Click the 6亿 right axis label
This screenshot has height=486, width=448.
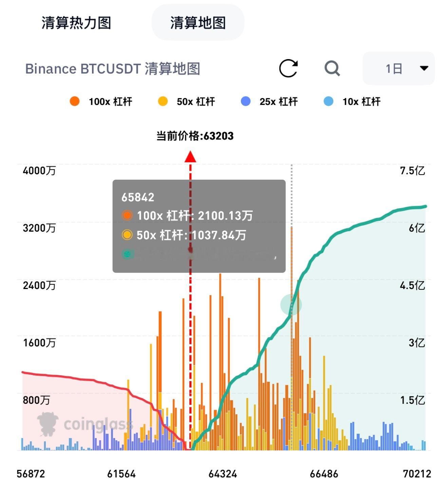pyautogui.click(x=417, y=228)
